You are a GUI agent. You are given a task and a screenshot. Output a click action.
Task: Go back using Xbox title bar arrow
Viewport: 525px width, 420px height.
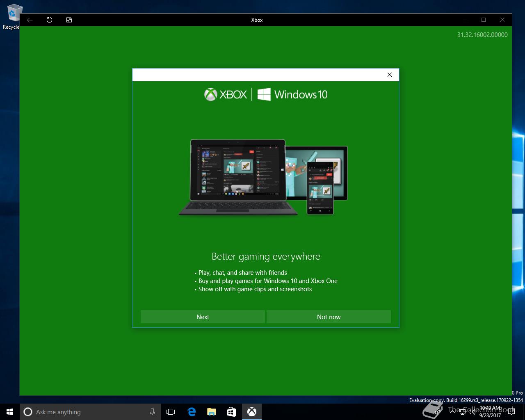pos(30,20)
